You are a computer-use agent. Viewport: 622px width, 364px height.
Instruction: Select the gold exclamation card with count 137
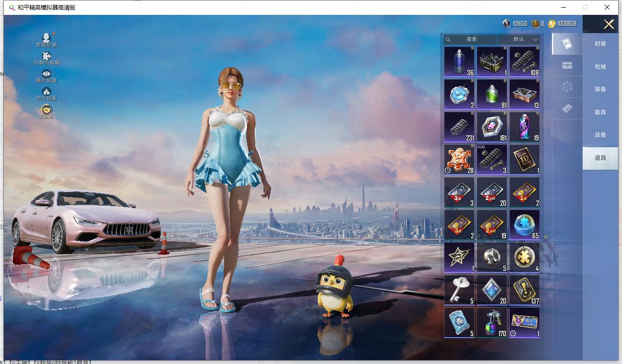525,290
